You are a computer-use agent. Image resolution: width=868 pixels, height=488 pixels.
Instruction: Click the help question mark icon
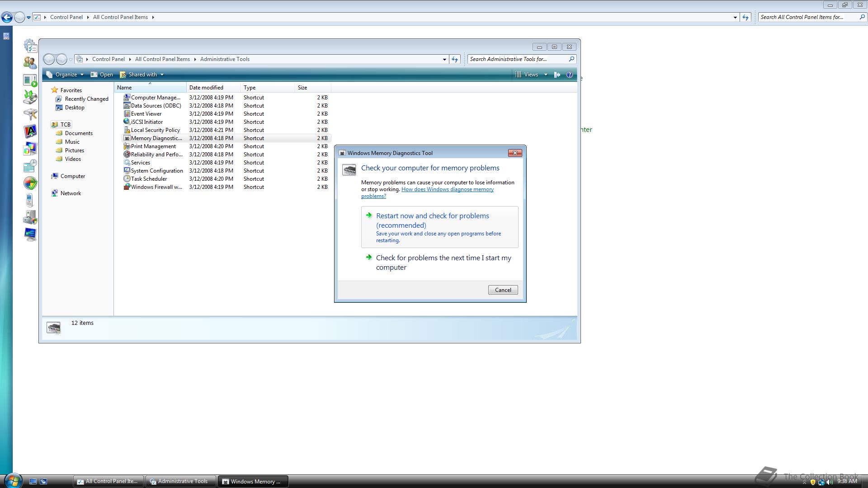[x=570, y=75]
